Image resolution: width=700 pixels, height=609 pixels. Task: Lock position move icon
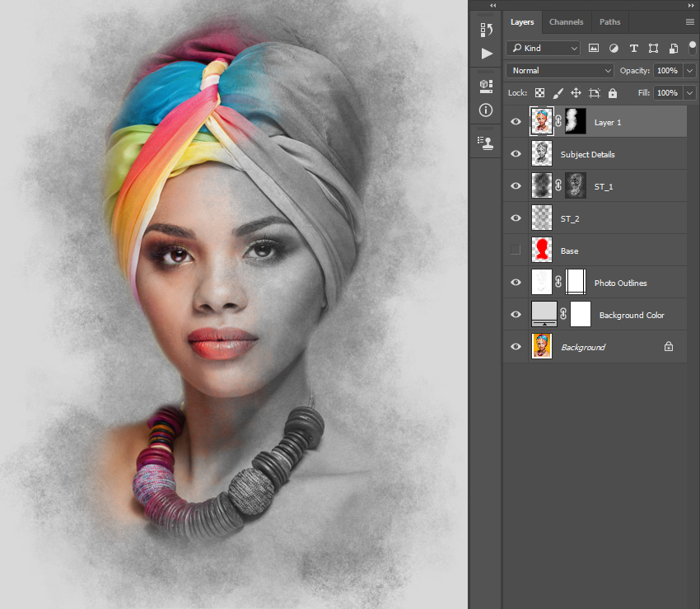(576, 93)
